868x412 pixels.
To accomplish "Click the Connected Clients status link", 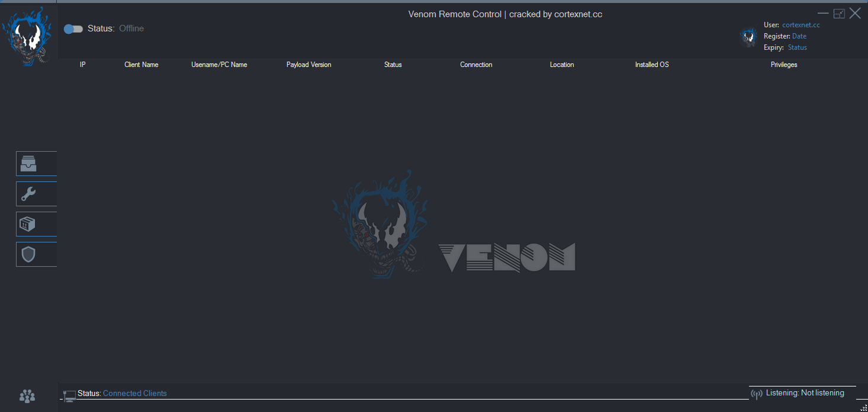I will (x=134, y=393).
